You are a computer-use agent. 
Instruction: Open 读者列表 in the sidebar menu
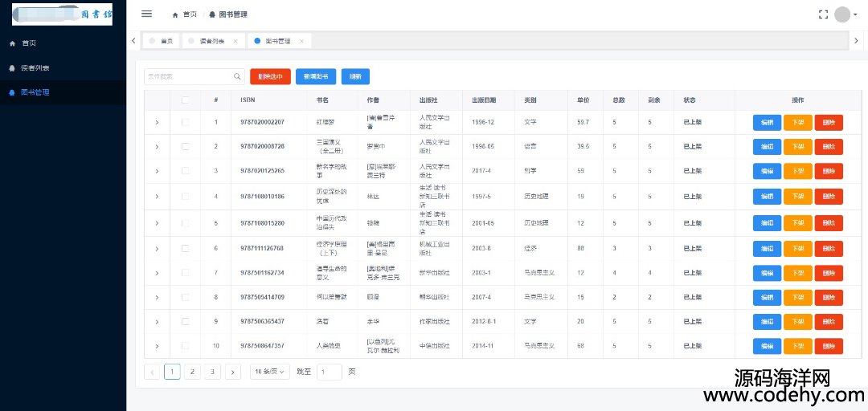click(35, 67)
